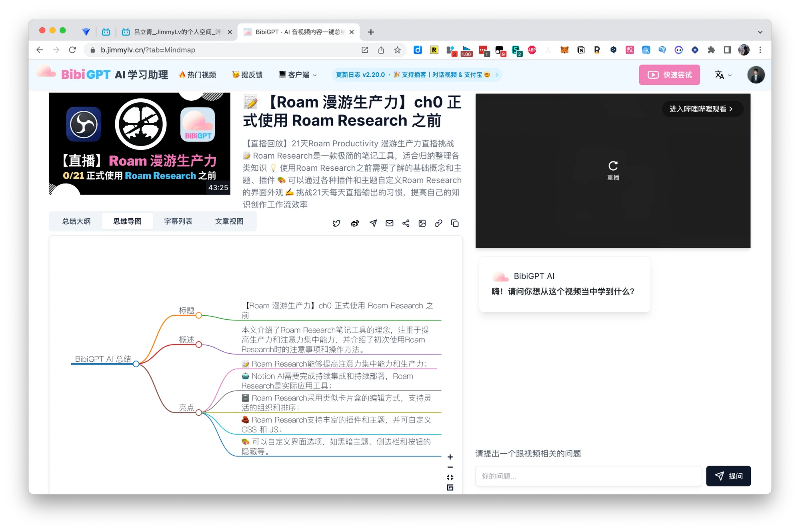Viewport: 800px width, 532px height.
Task: Expand the 客户端 dropdown menu
Action: [298, 75]
